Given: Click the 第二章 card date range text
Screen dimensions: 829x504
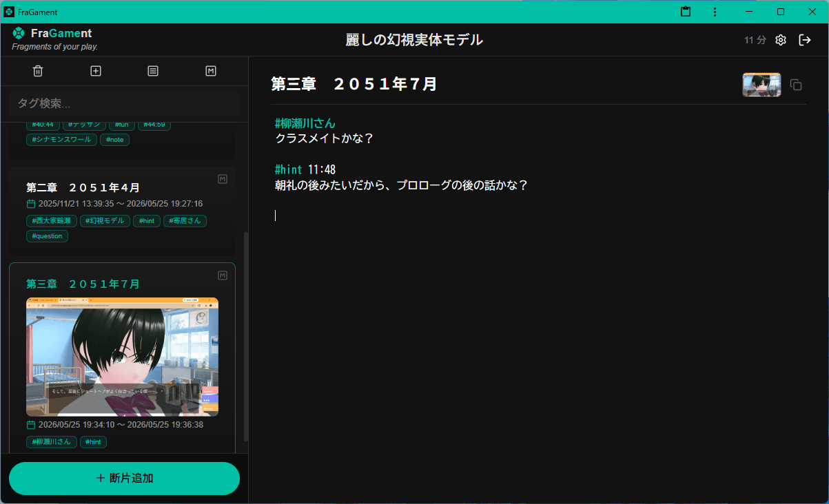Looking at the screenshot, I should [121, 204].
